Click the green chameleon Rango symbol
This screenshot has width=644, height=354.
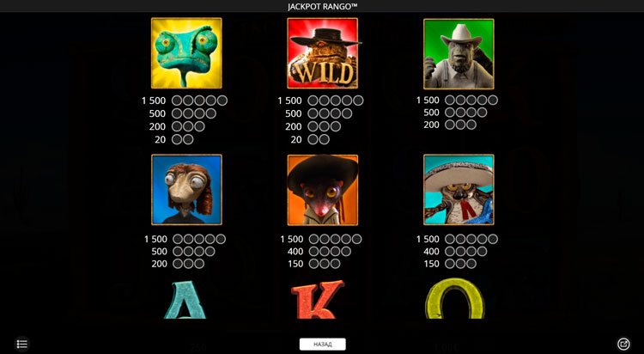[x=186, y=53]
